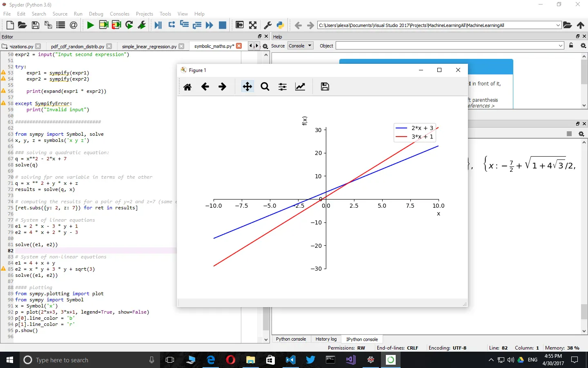This screenshot has width=588, height=368.
Task: Edit axis and curve parameters in Figure 1
Action: pyautogui.click(x=300, y=87)
